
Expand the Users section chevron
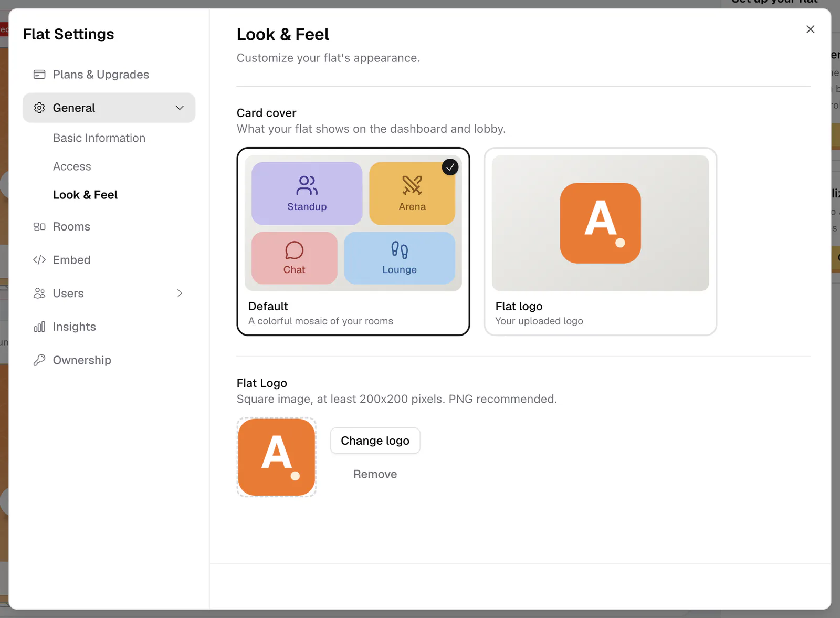pos(180,293)
